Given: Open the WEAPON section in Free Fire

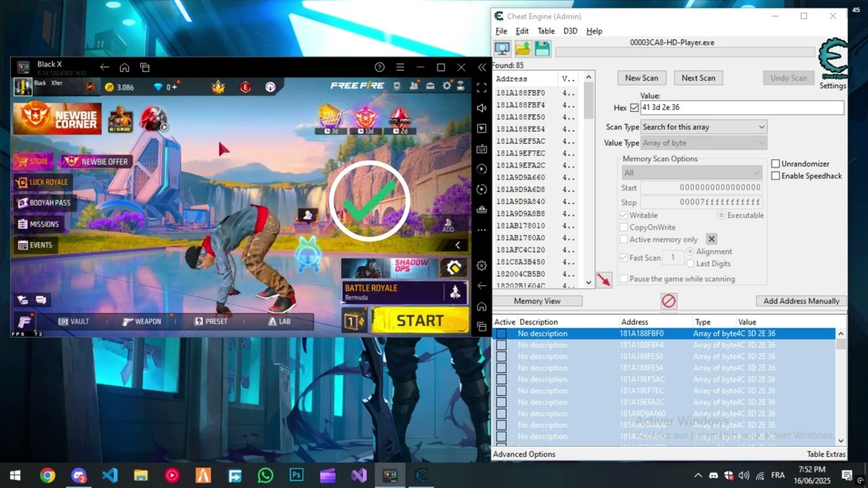Looking at the screenshot, I should point(142,321).
